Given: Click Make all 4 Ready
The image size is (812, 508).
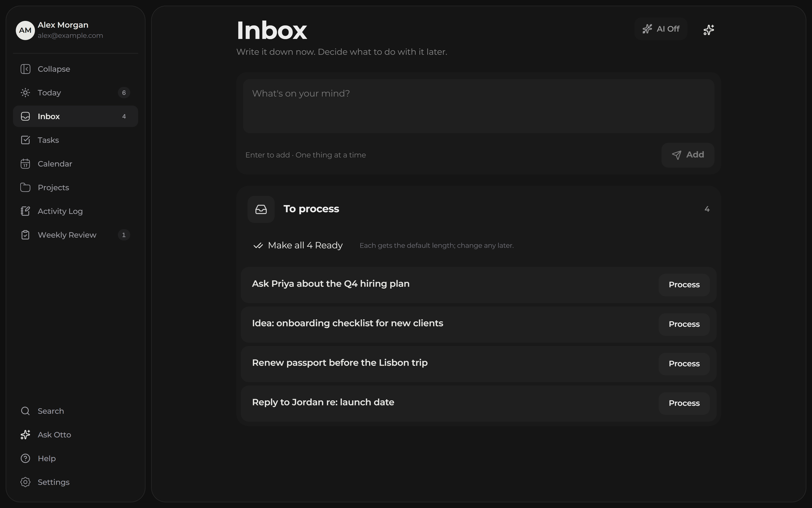Looking at the screenshot, I should [x=298, y=246].
